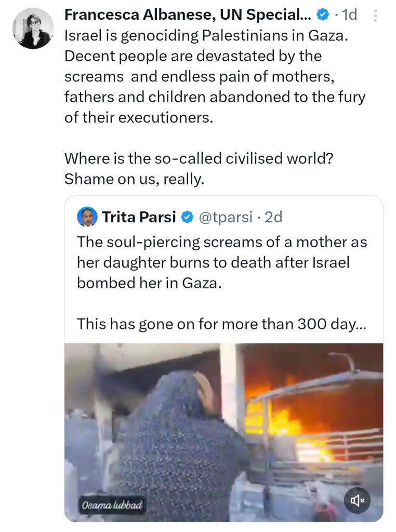The height and width of the screenshot is (532, 396).
Task: Open the @tparsi handle
Action: point(226,217)
